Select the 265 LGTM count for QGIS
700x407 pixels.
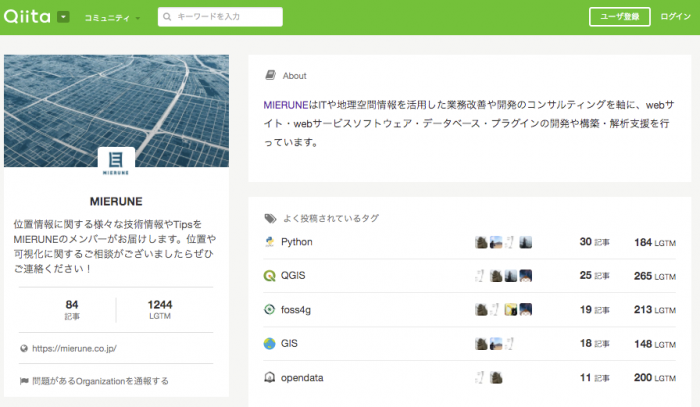pos(655,276)
